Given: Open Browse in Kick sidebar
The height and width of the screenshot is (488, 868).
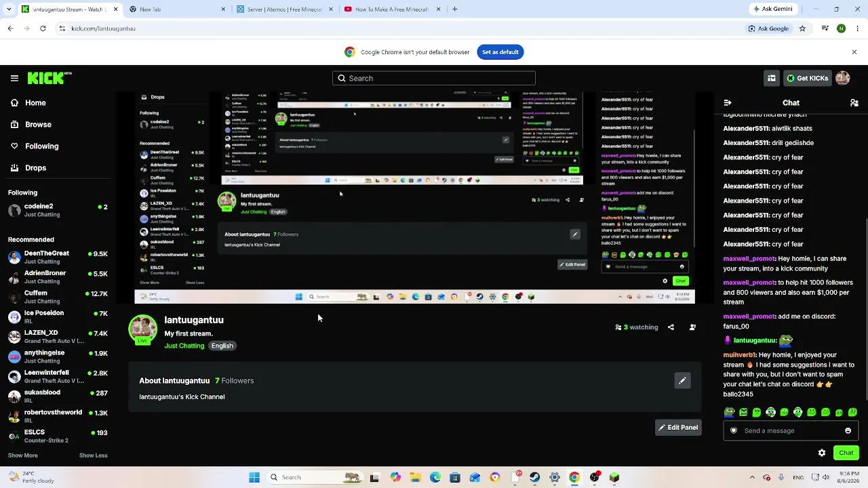Looking at the screenshot, I should pyautogui.click(x=31, y=125).
